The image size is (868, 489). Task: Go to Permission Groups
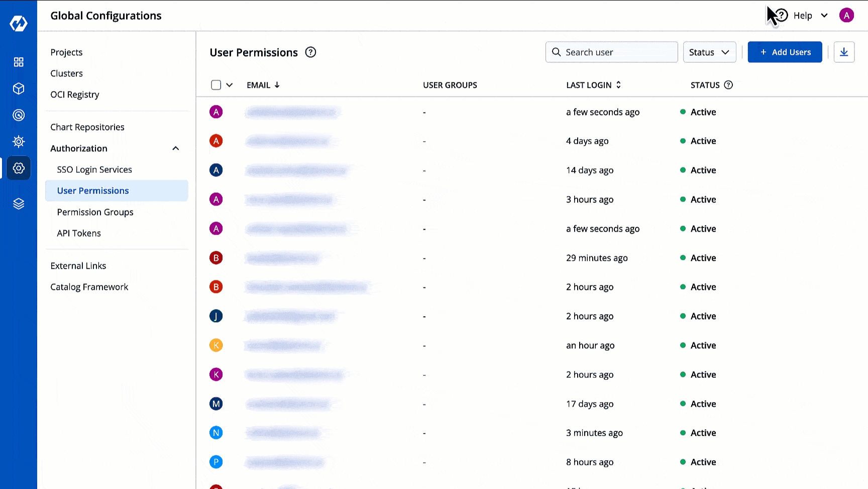(x=95, y=212)
